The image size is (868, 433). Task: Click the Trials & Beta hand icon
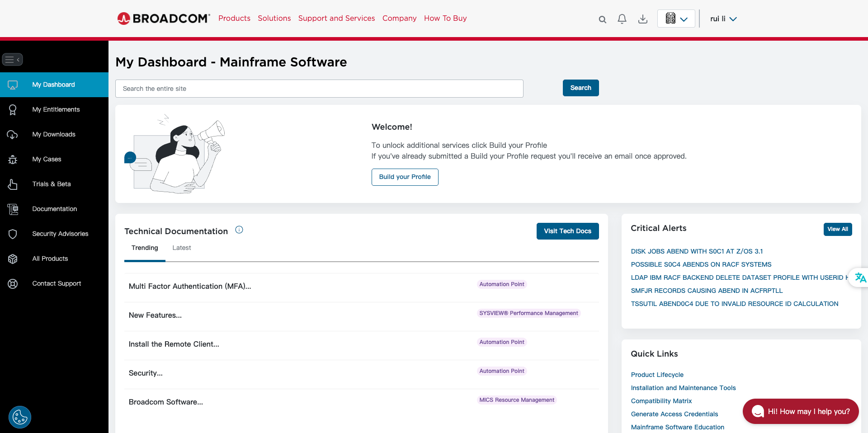(13, 184)
